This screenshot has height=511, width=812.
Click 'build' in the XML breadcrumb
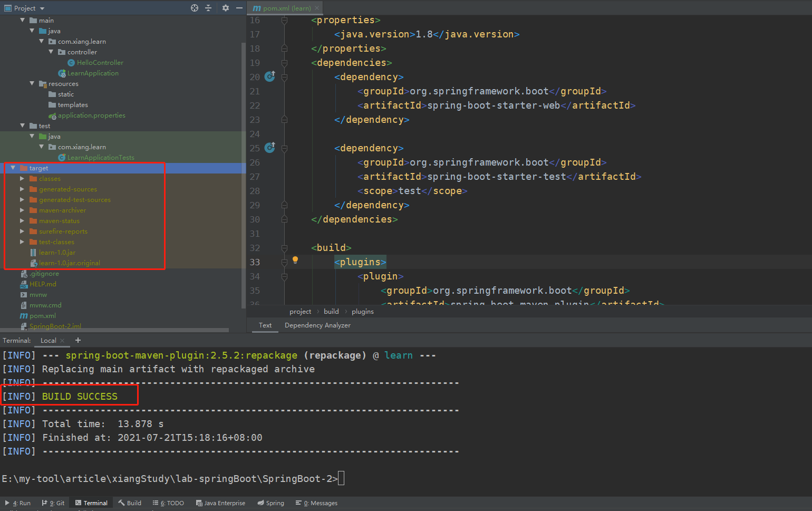331,312
